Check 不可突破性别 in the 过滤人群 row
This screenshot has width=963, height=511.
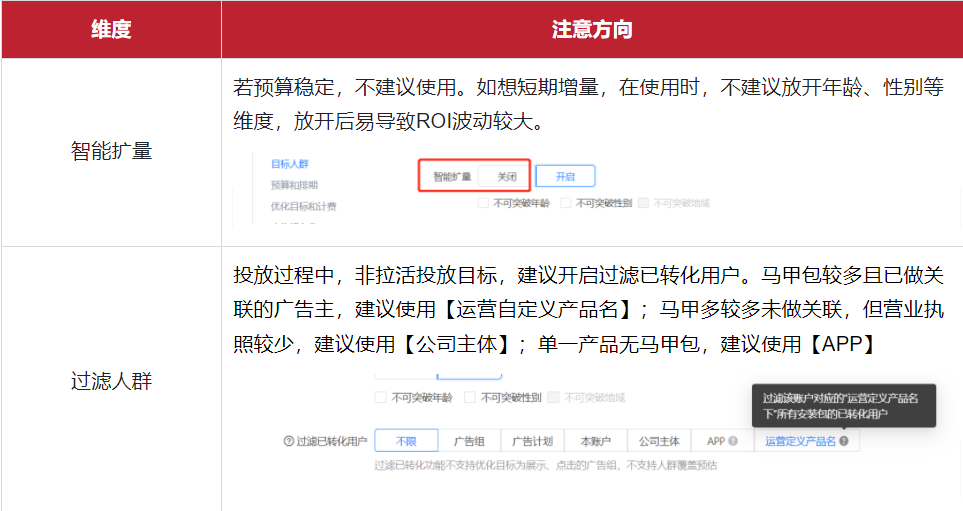(x=470, y=397)
